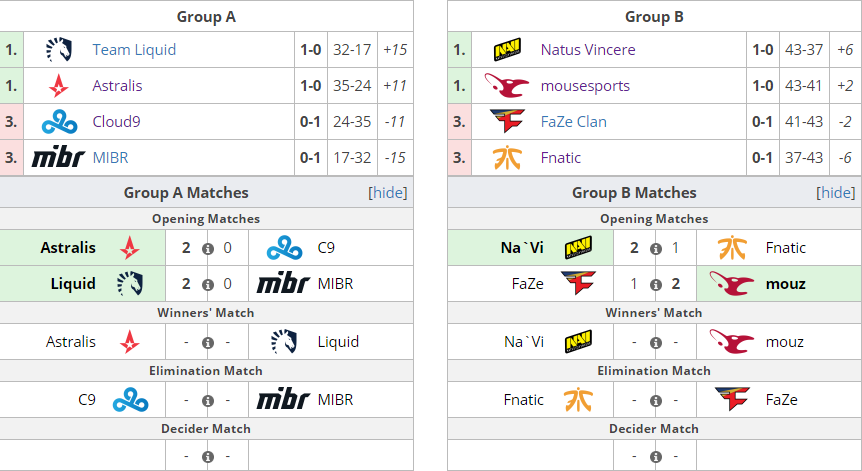Open info icon for Na`Vi vs Fnatic match
Viewport: 862px width, 471px height.
656,249
